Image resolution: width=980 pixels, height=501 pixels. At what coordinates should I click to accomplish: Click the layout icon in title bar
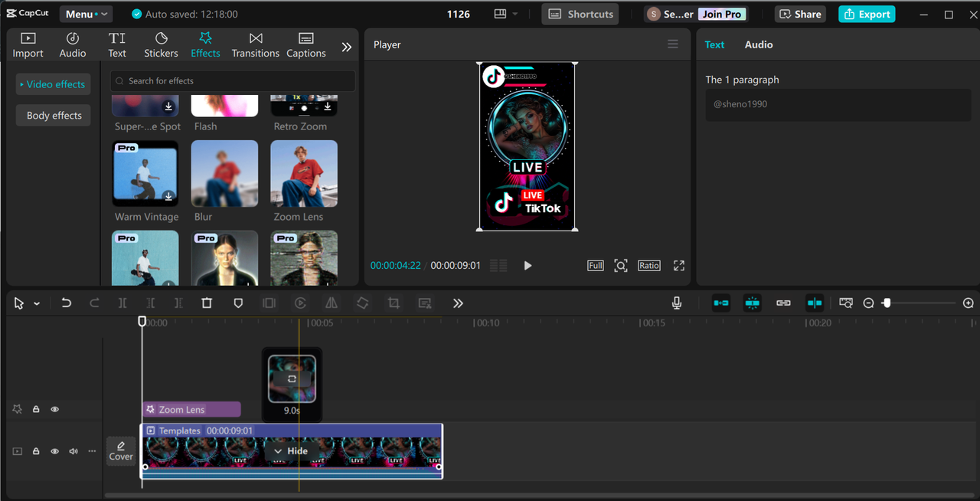point(501,14)
